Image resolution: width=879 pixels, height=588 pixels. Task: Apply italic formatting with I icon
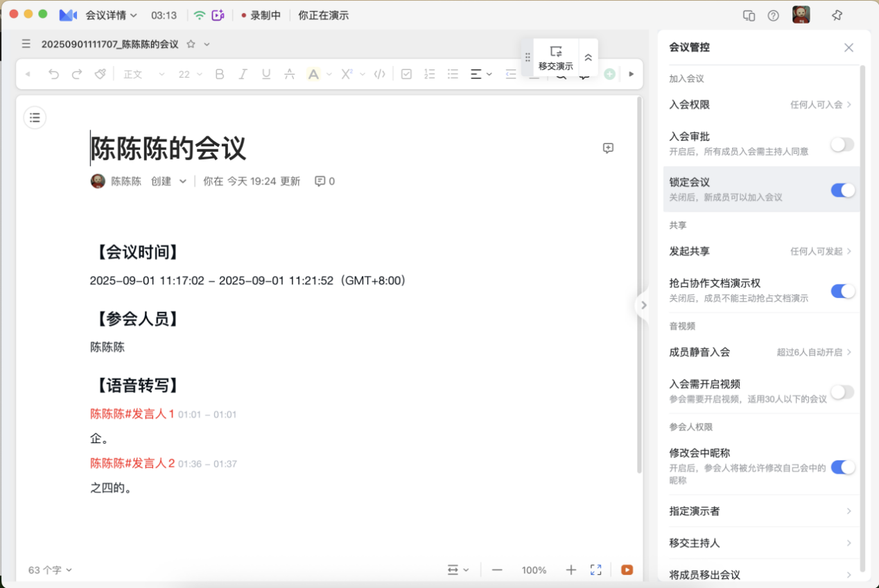pyautogui.click(x=243, y=74)
